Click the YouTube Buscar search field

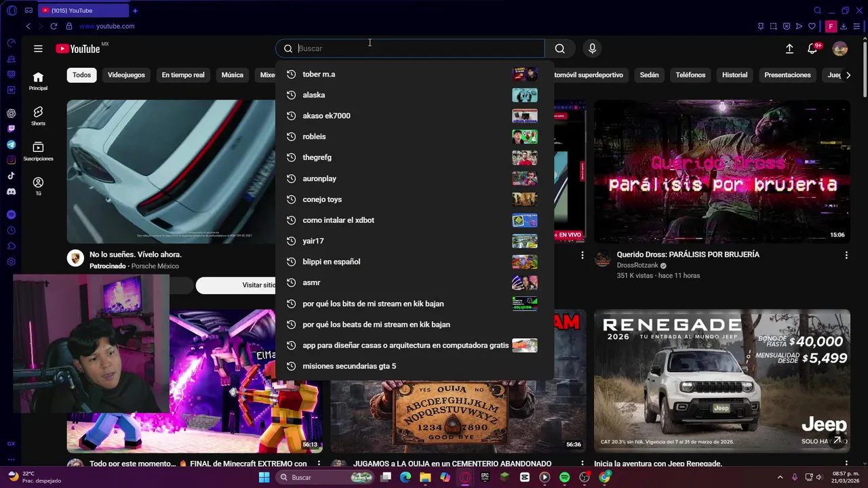click(410, 49)
